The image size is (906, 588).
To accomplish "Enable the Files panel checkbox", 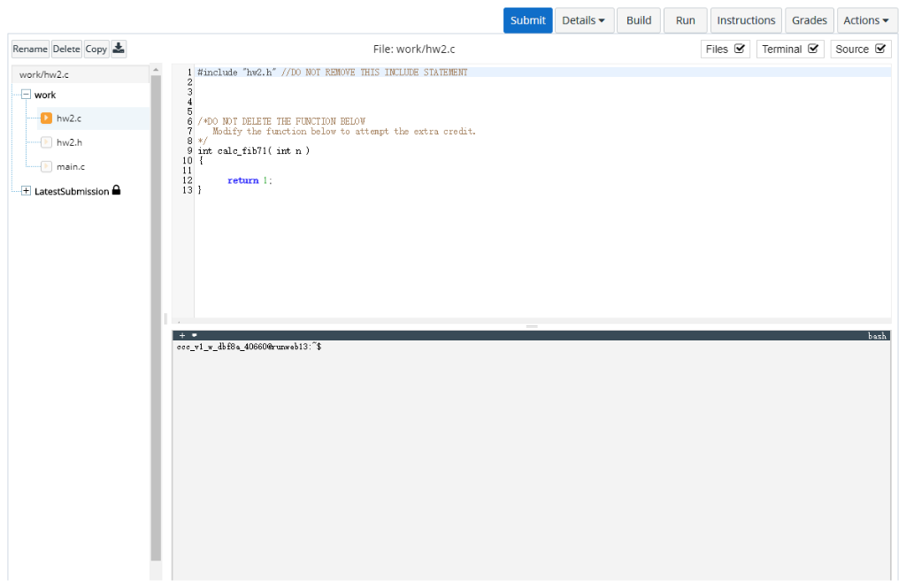I will (741, 49).
